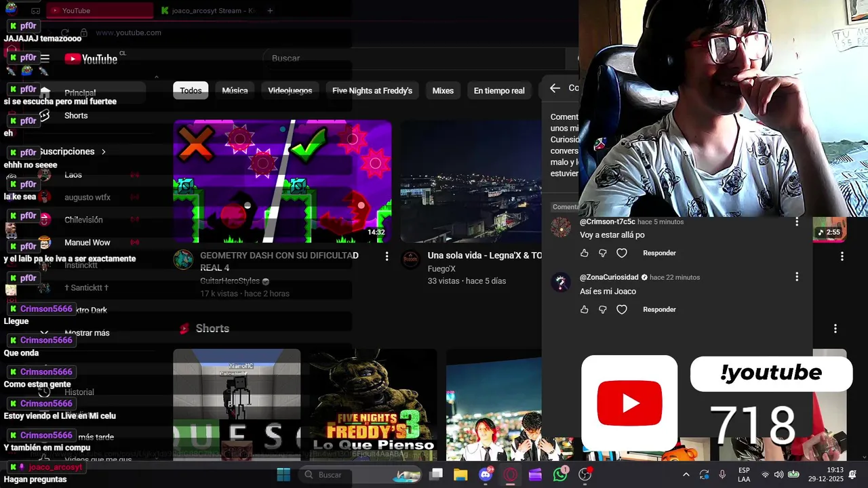Viewport: 868px width, 488px height.
Task: Click the microphone icon in system tray
Action: click(x=722, y=474)
